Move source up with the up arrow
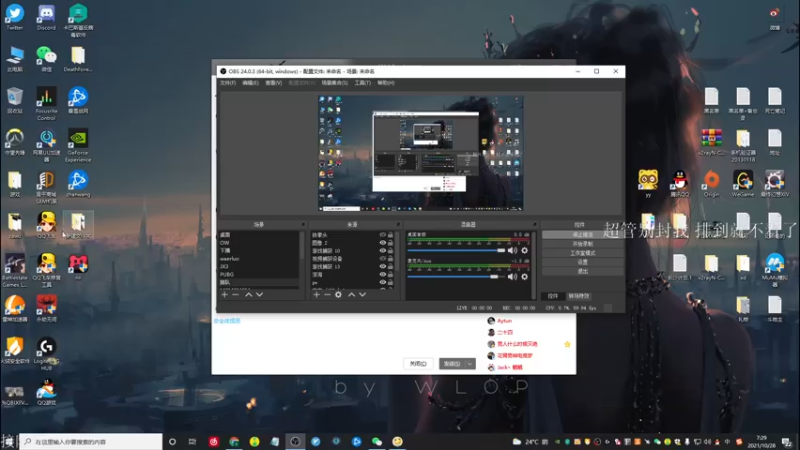The image size is (800, 450). point(352,294)
